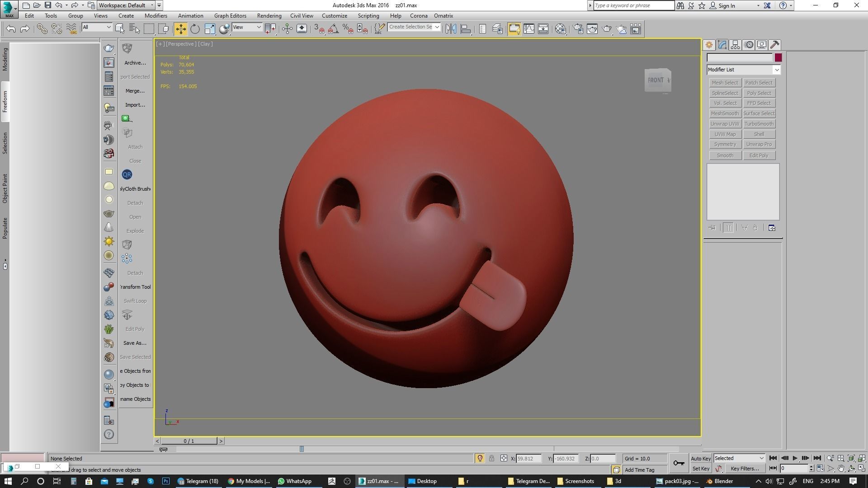Click the Unlink Selection icon
Screen dimensions: 868x488
(57, 29)
